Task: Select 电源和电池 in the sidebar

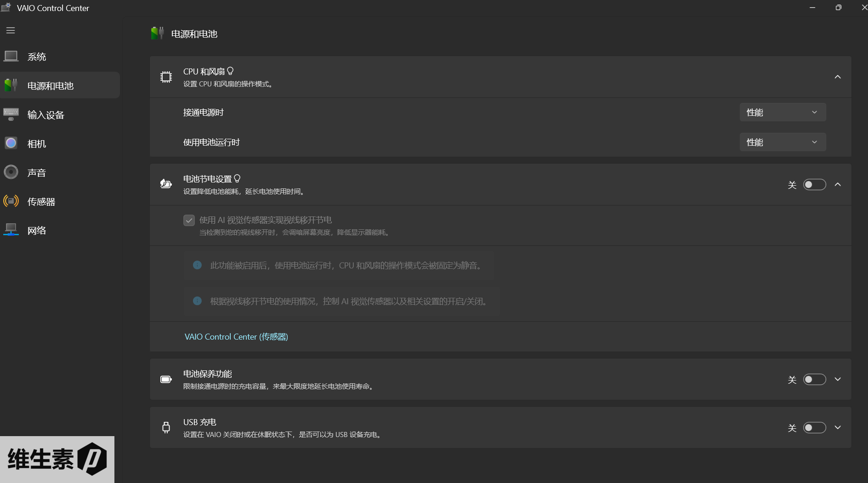Action: coord(60,85)
